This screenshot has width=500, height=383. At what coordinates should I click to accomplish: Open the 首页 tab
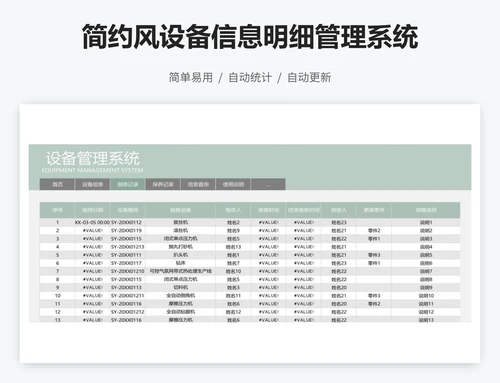coord(57,184)
